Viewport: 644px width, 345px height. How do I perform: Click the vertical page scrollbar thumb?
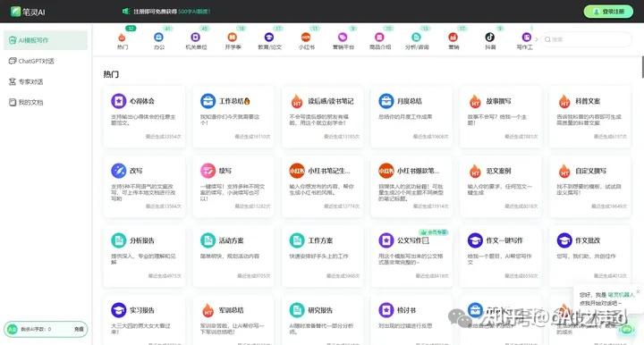642,67
